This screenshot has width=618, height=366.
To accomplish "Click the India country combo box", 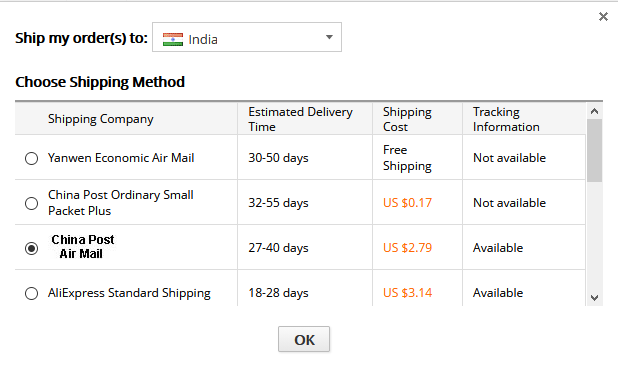I will [247, 37].
